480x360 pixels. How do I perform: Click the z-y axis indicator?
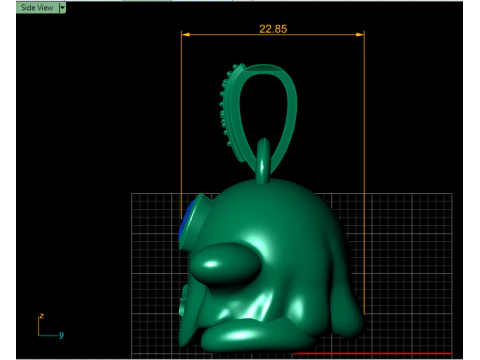coord(51,326)
